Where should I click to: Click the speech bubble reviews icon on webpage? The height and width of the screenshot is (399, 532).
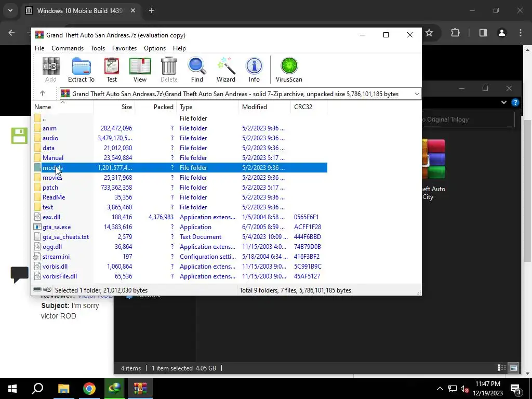click(x=19, y=274)
